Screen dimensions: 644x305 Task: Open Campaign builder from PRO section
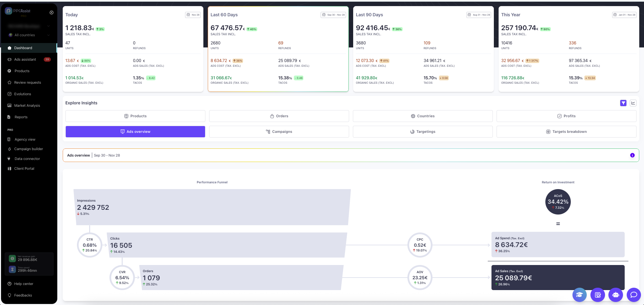(x=28, y=149)
